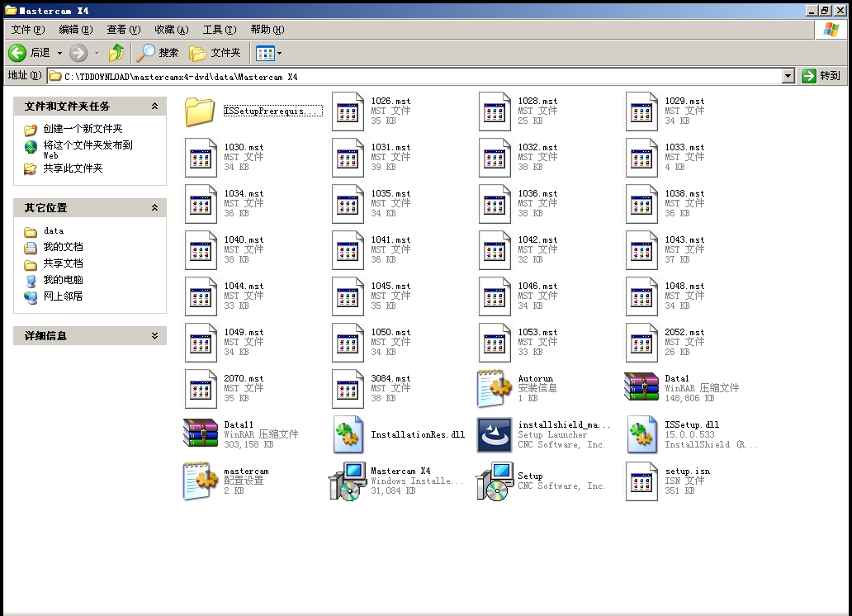The image size is (852, 616).
Task: Click the 1043.mst file name
Action: click(x=684, y=239)
